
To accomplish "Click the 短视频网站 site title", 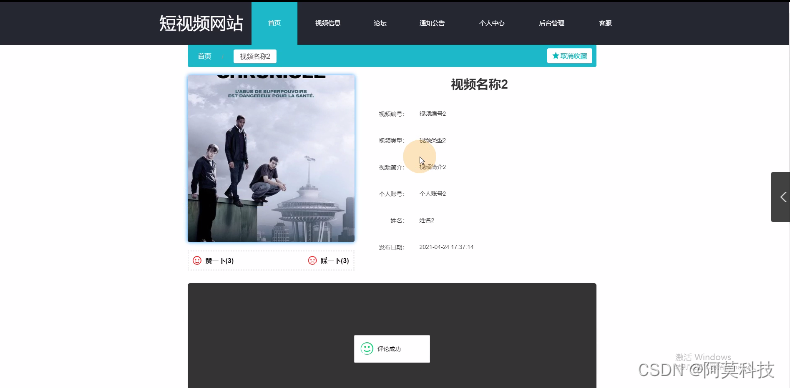I will click(x=201, y=23).
